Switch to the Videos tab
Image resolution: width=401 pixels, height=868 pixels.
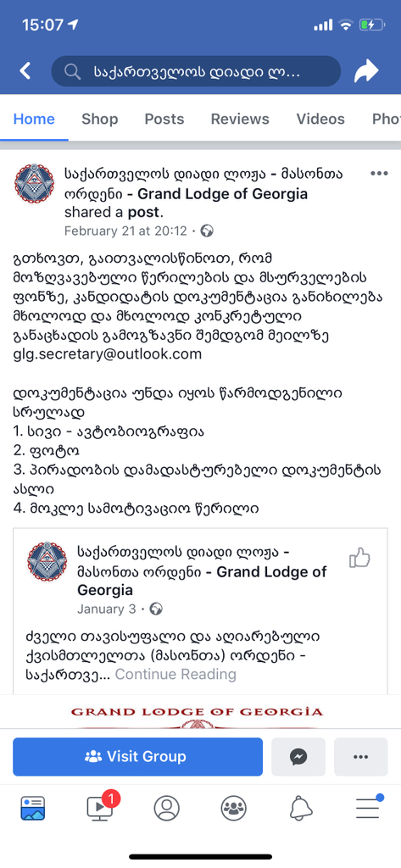pos(320,119)
